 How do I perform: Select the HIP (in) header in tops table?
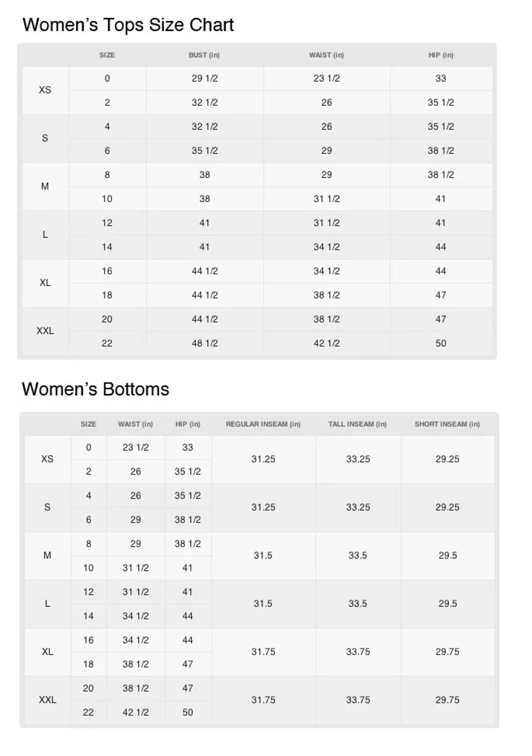click(x=441, y=55)
